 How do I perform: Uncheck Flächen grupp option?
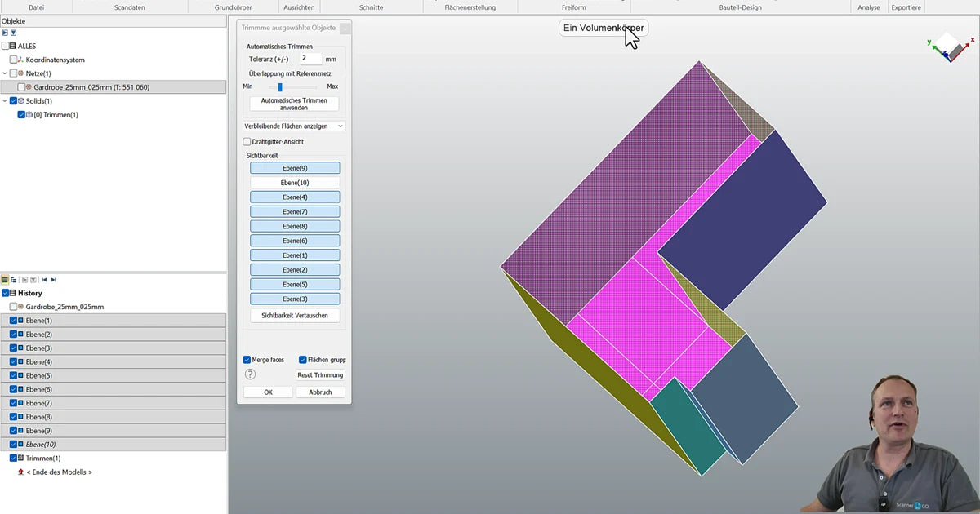coord(303,359)
